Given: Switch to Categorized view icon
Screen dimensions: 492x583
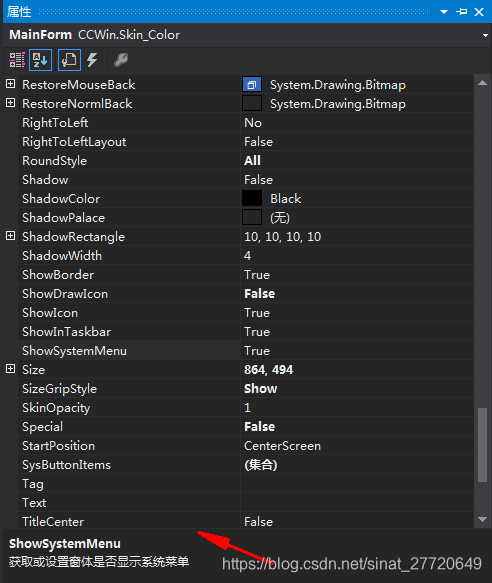Looking at the screenshot, I should point(17,60).
